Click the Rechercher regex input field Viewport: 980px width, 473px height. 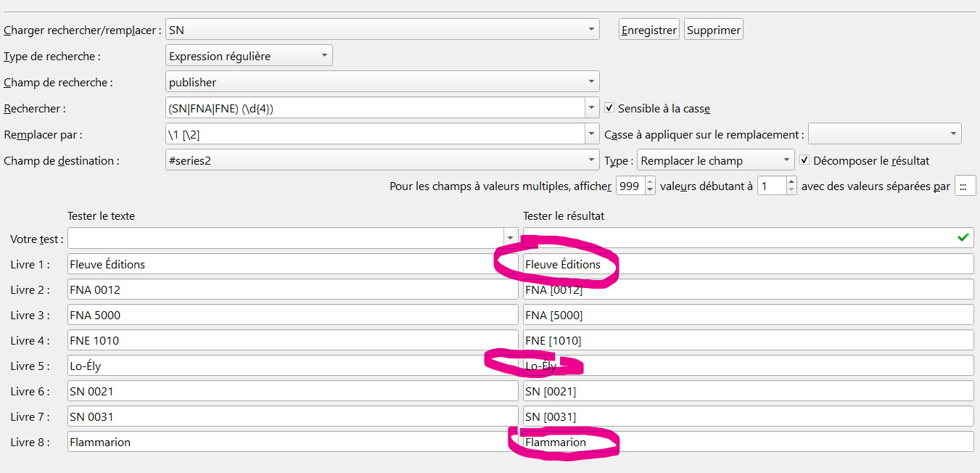[375, 108]
